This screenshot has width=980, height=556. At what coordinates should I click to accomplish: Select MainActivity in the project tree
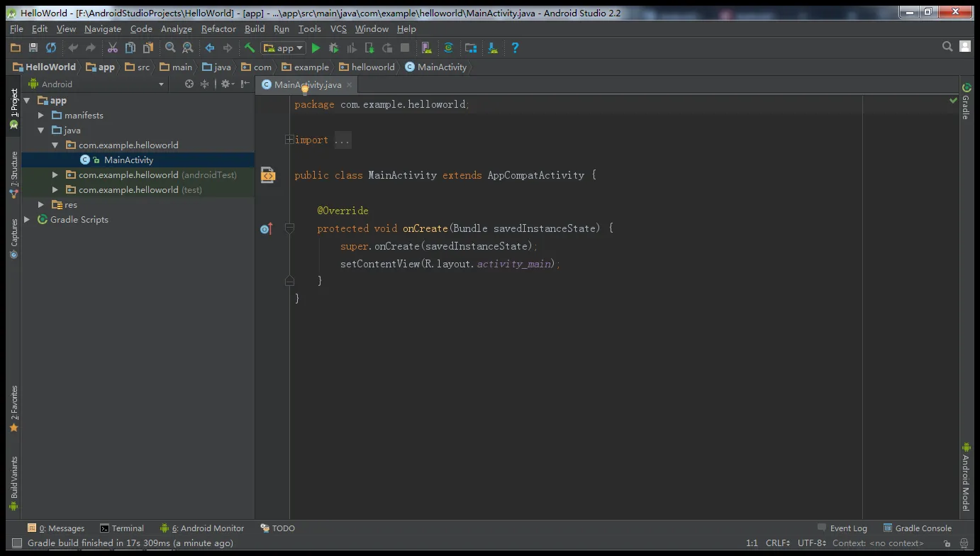pos(128,160)
